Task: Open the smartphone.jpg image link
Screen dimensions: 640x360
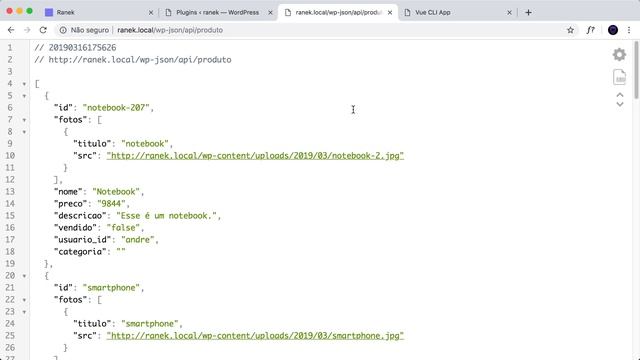Action: point(255,336)
